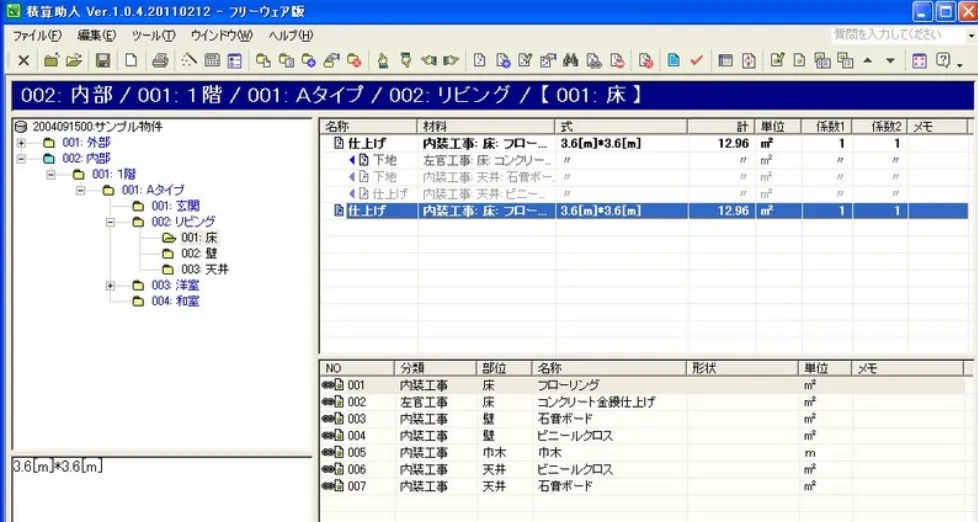Click the printer icon in the toolbar

[160, 61]
